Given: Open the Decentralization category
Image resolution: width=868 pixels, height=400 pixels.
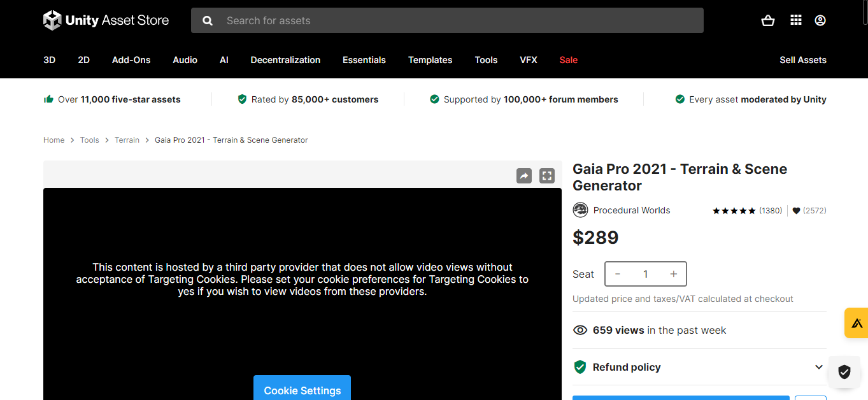Looking at the screenshot, I should click(x=285, y=60).
